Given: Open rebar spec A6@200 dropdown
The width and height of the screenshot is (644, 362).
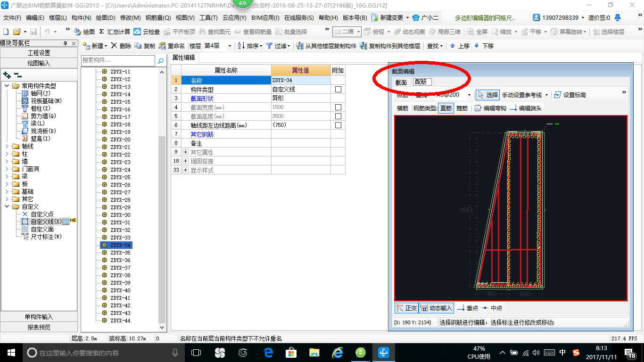Looking at the screenshot, I should [469, 95].
